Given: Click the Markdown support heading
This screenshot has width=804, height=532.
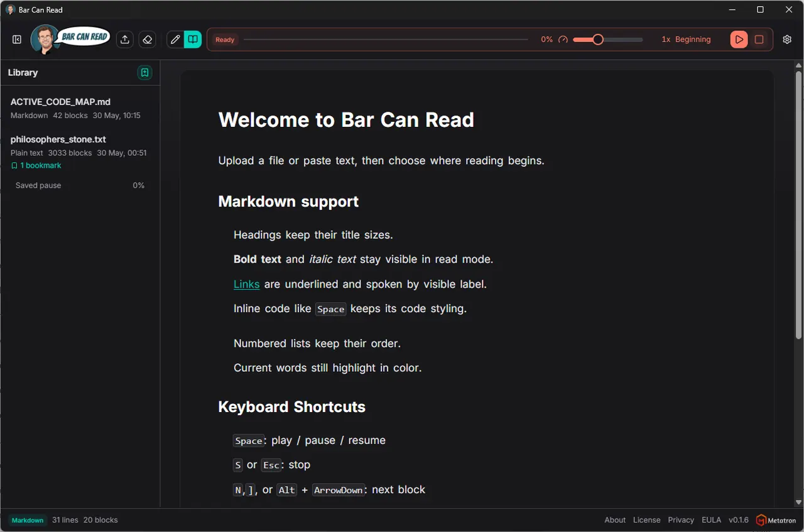Looking at the screenshot, I should pos(288,202).
